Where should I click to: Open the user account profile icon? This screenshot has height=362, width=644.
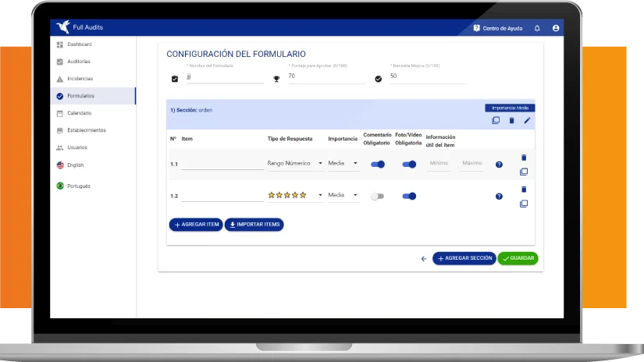(x=556, y=28)
